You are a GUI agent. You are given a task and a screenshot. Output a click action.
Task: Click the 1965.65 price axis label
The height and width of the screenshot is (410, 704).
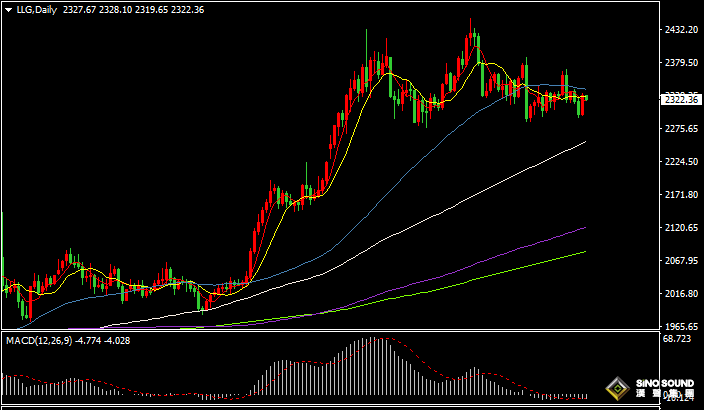click(681, 327)
